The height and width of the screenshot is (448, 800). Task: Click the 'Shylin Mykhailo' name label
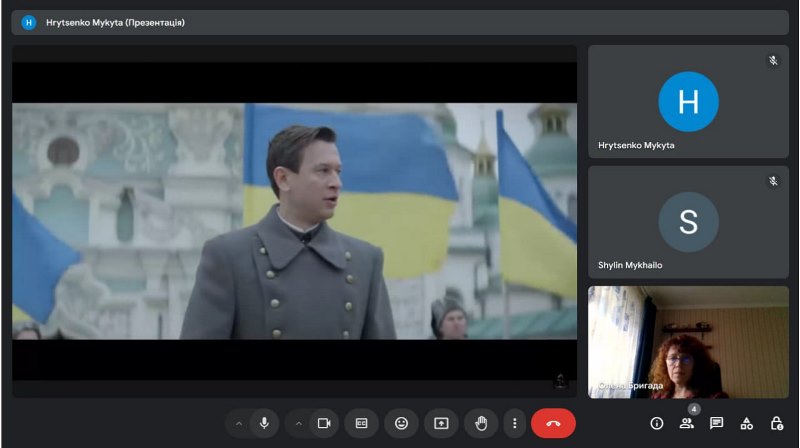630,265
